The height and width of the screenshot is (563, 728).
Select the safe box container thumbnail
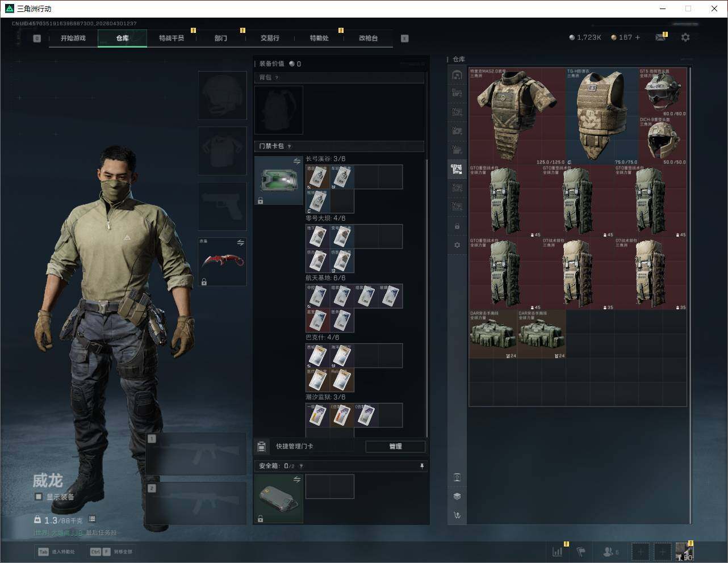coord(279,498)
